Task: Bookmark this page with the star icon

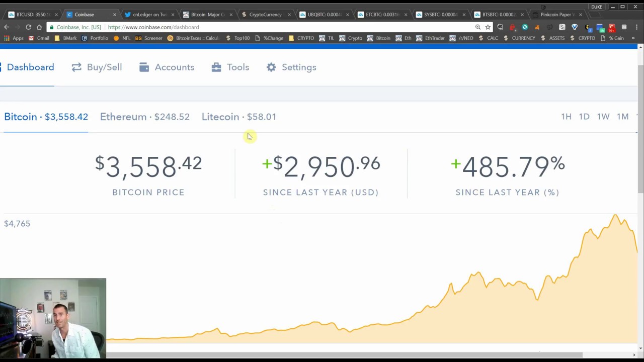Action: point(488,27)
